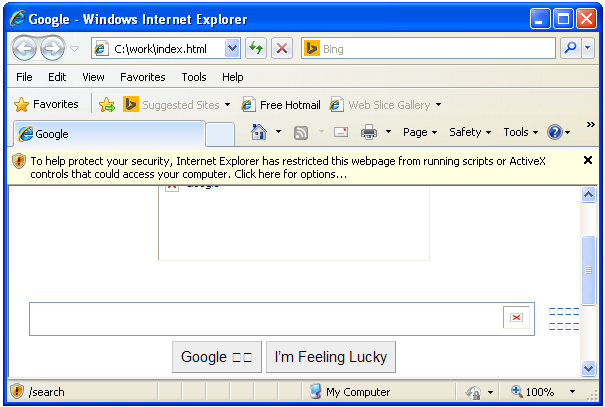Open the Safety command menu
Image resolution: width=605 pixels, height=407 pixels.
point(470,132)
